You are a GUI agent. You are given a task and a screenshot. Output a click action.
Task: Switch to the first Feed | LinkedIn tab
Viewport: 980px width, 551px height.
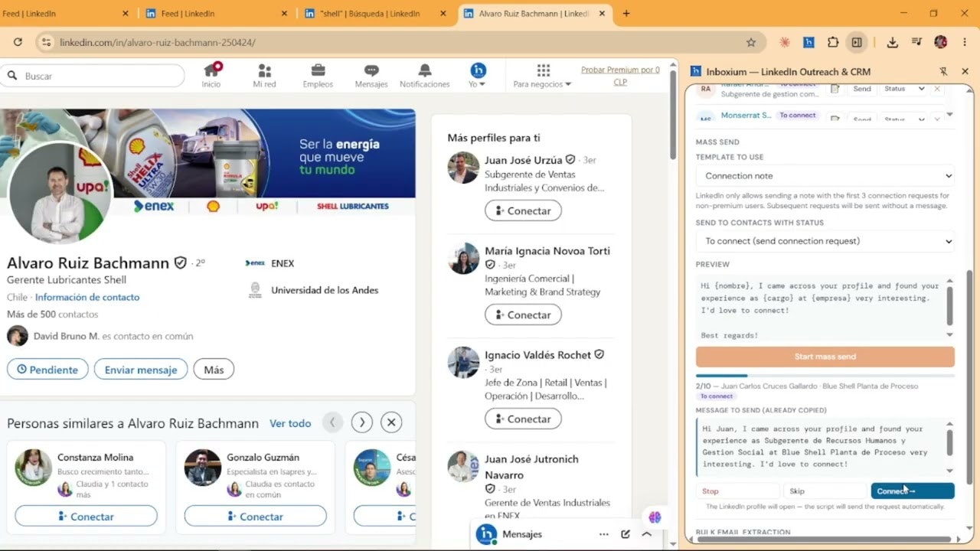point(65,13)
